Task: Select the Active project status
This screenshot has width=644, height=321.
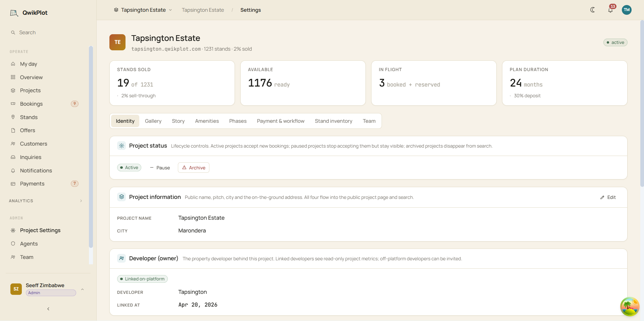Action: [x=129, y=168]
